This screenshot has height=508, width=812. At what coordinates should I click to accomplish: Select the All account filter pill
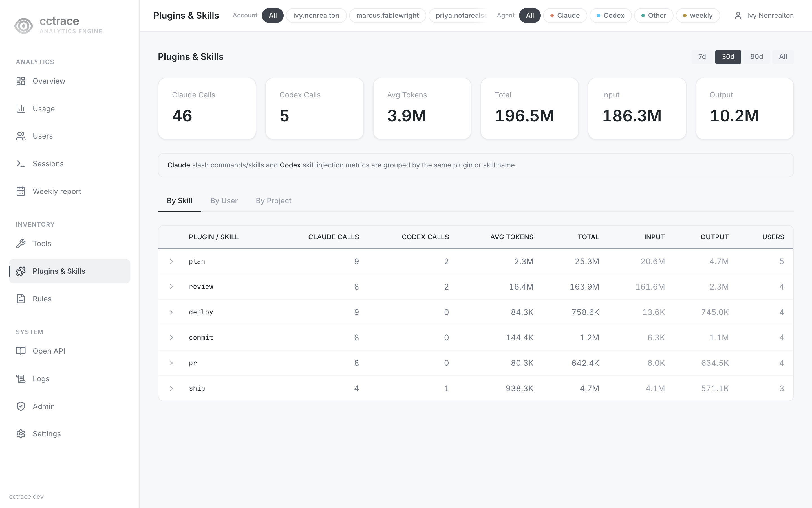click(x=273, y=16)
